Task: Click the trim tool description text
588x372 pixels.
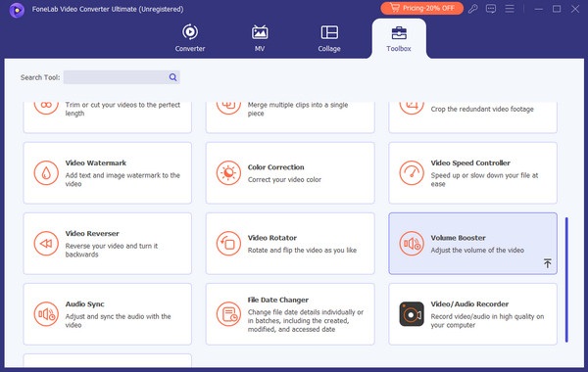Action: 122,109
